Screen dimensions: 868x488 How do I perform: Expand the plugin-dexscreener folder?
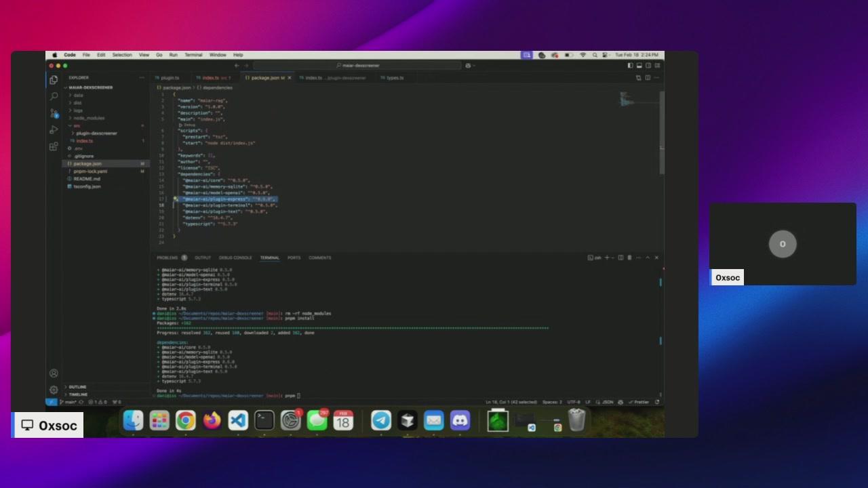96,134
